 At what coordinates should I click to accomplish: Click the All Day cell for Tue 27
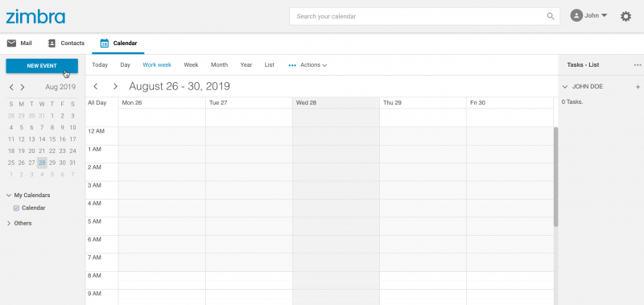pyautogui.click(x=249, y=117)
